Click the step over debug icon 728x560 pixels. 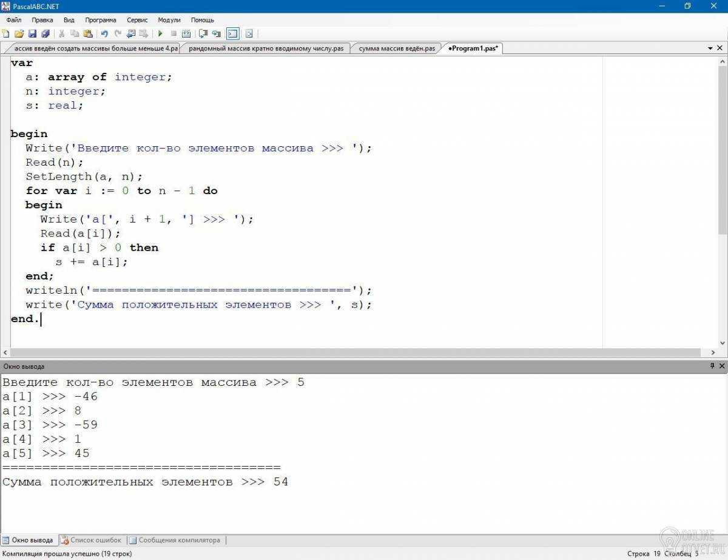(203, 33)
